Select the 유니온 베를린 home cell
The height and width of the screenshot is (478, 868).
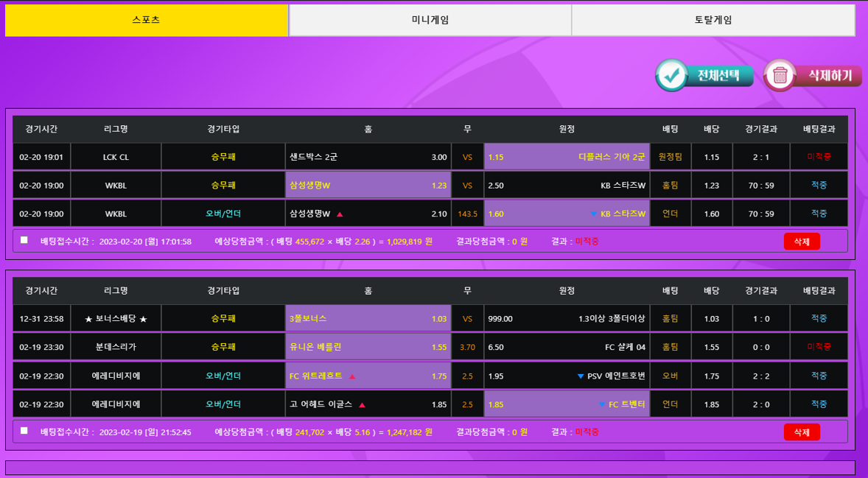click(x=368, y=347)
